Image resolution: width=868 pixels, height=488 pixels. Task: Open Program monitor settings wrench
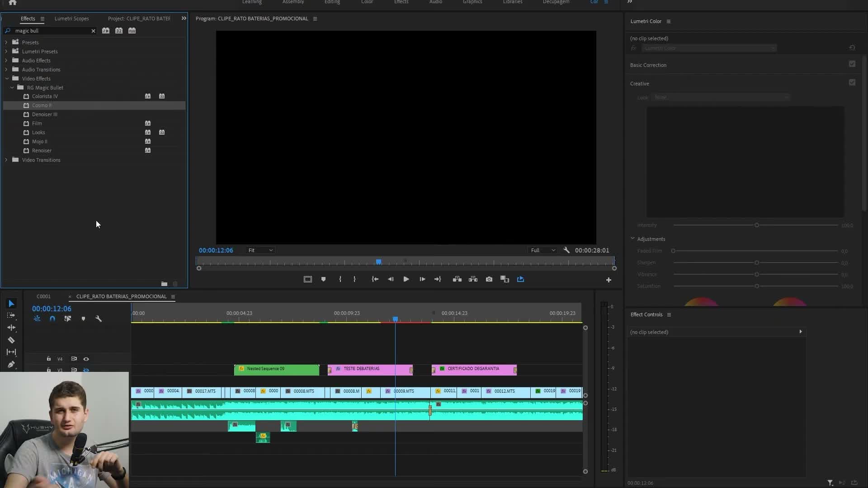coord(566,250)
